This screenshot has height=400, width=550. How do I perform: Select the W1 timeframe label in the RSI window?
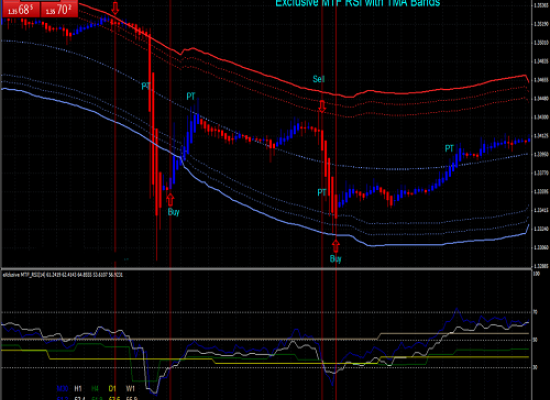click(130, 388)
